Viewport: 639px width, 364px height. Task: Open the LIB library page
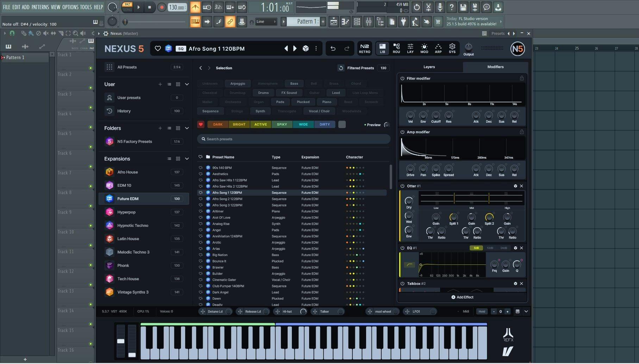[x=382, y=49]
